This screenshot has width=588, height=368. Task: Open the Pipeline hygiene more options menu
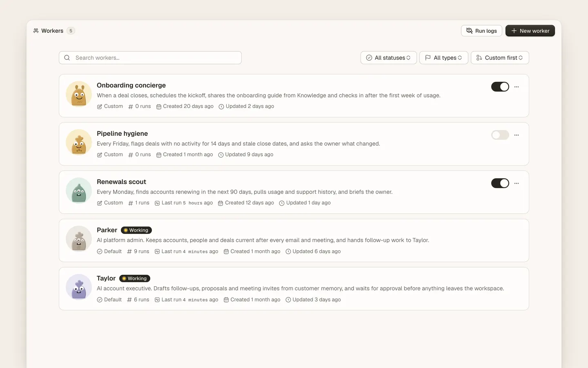[517, 135]
